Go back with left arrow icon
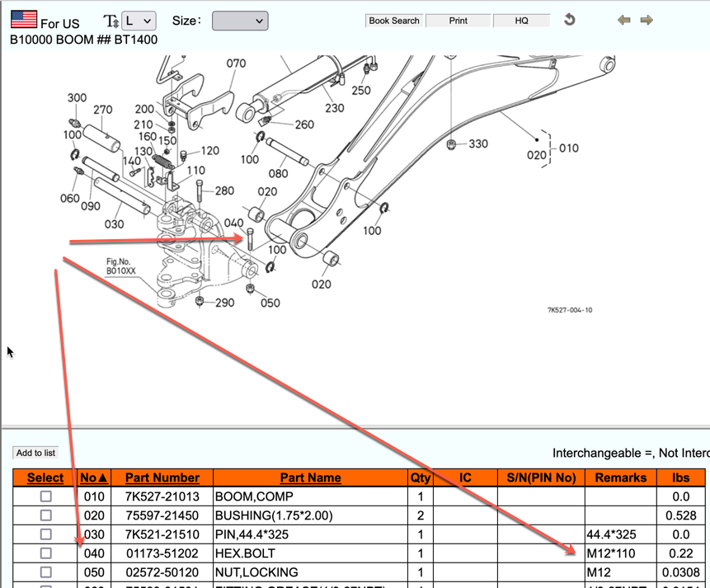710x588 pixels. coord(624,21)
